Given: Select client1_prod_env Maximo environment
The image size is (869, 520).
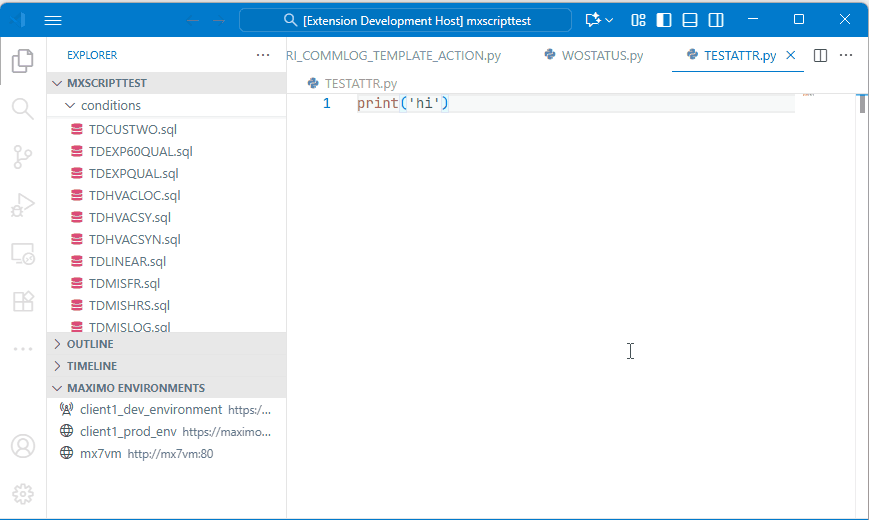Looking at the screenshot, I should coord(166,432).
